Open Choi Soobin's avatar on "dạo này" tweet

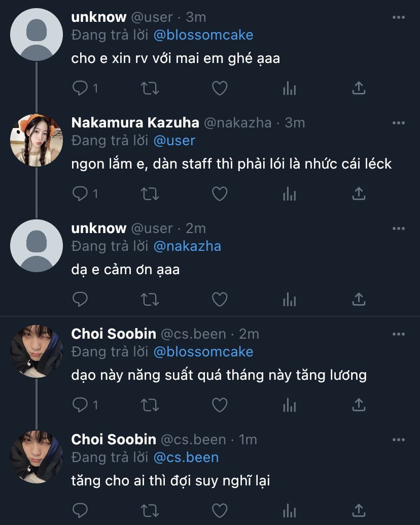(36, 351)
